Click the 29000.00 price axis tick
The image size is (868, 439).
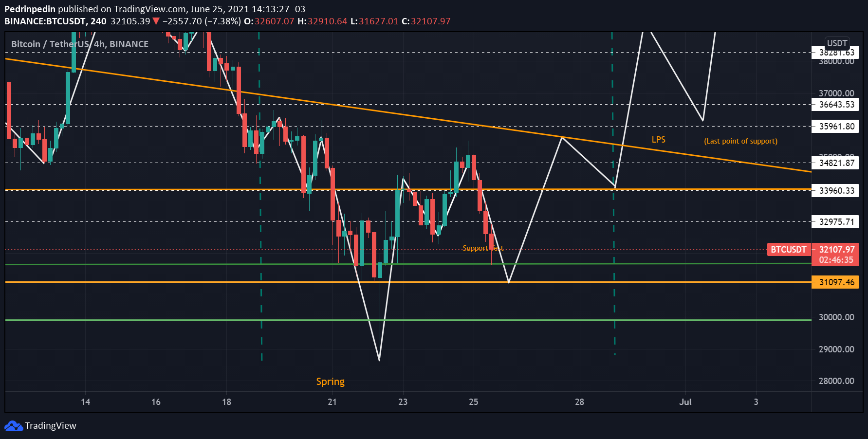point(836,349)
